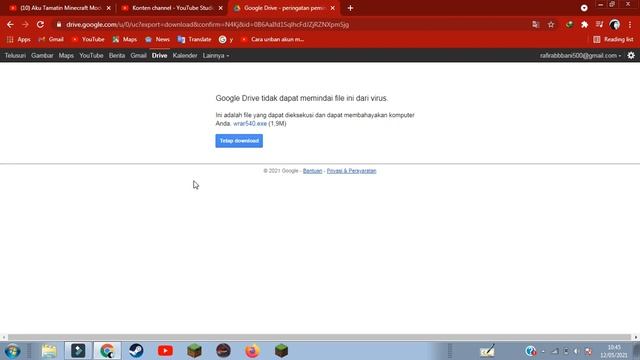Screen dimensions: 640x360
Task: Bookmark this page with the star icon
Action: [551, 24]
